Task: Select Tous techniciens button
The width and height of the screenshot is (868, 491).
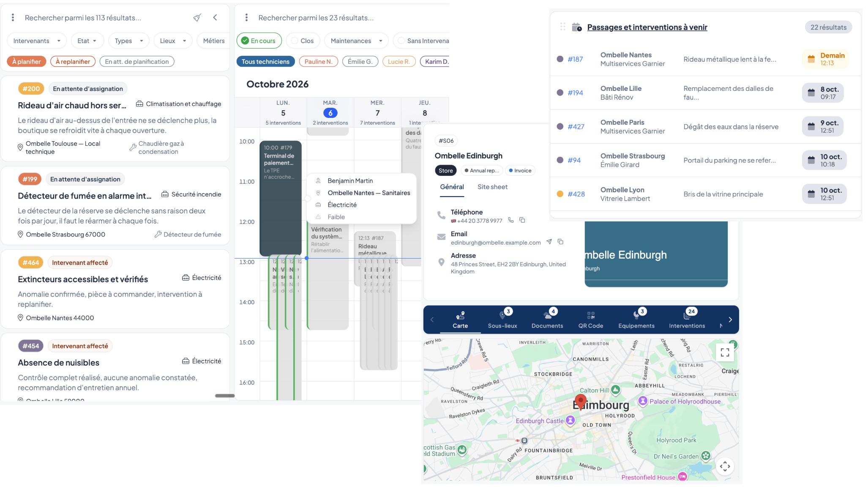Action: pos(265,62)
